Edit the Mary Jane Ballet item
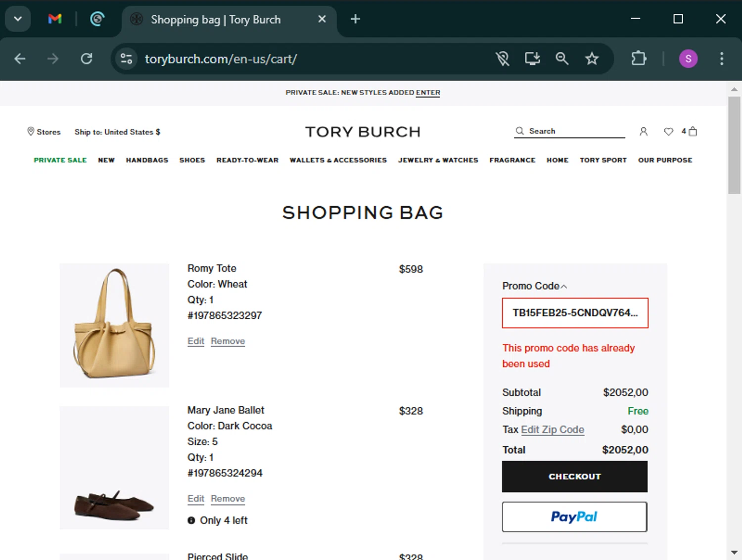Image resolution: width=742 pixels, height=560 pixels. [196, 499]
